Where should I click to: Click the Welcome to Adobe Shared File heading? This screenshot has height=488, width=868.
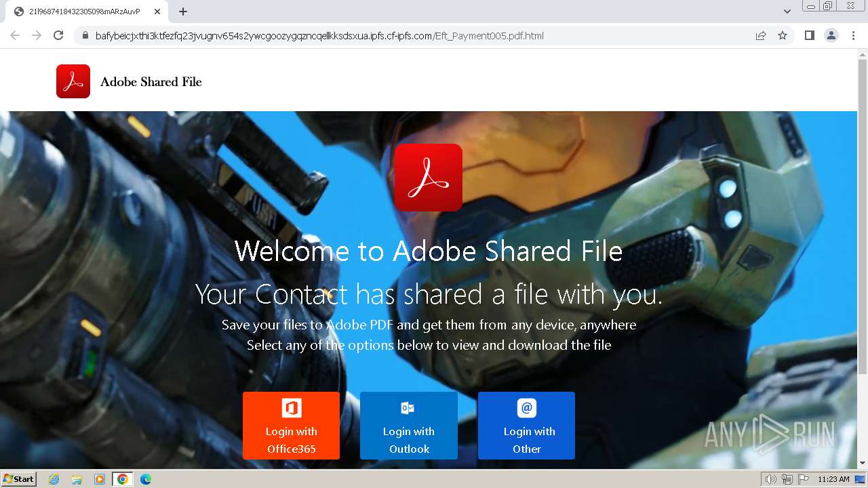429,251
